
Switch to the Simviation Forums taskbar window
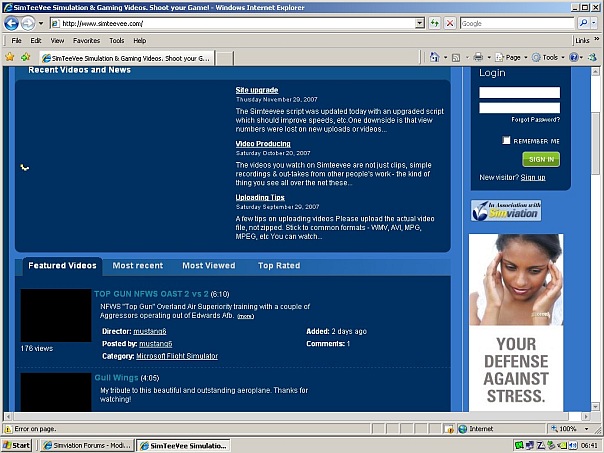click(87, 446)
